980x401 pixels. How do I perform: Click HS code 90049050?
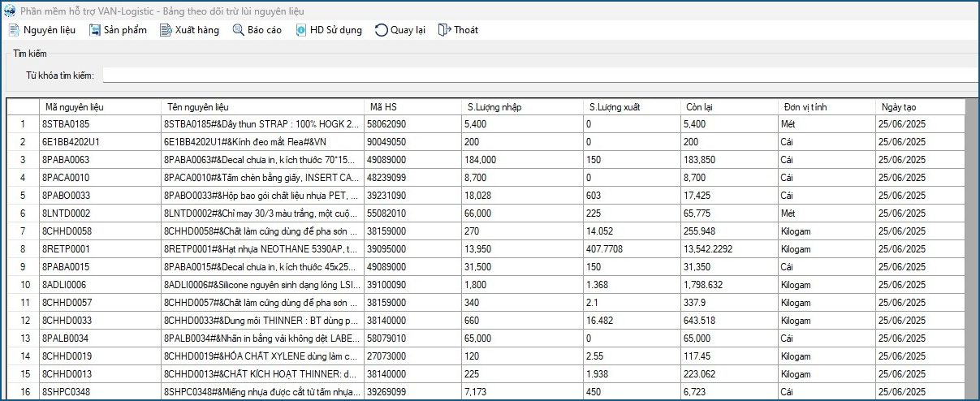pos(412,142)
